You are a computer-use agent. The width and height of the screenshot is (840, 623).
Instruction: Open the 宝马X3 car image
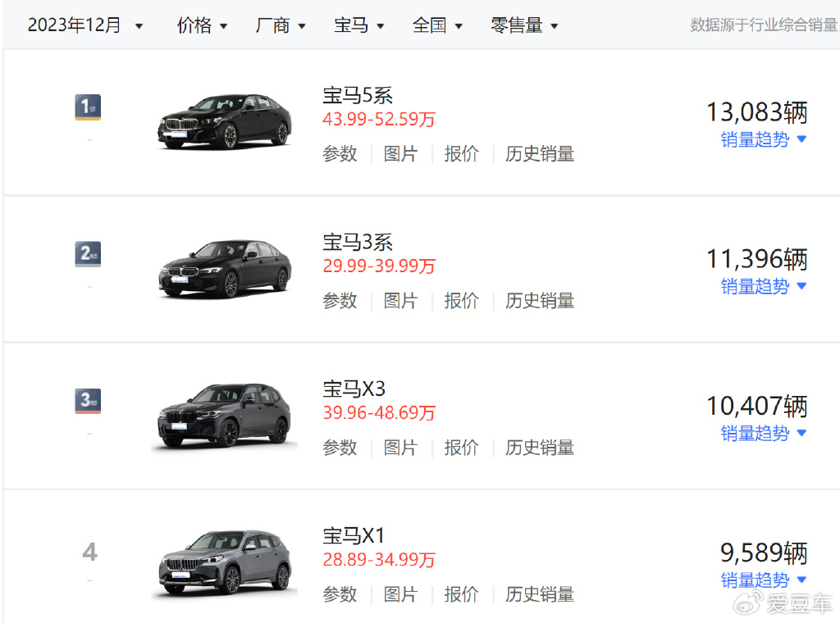[x=224, y=416]
